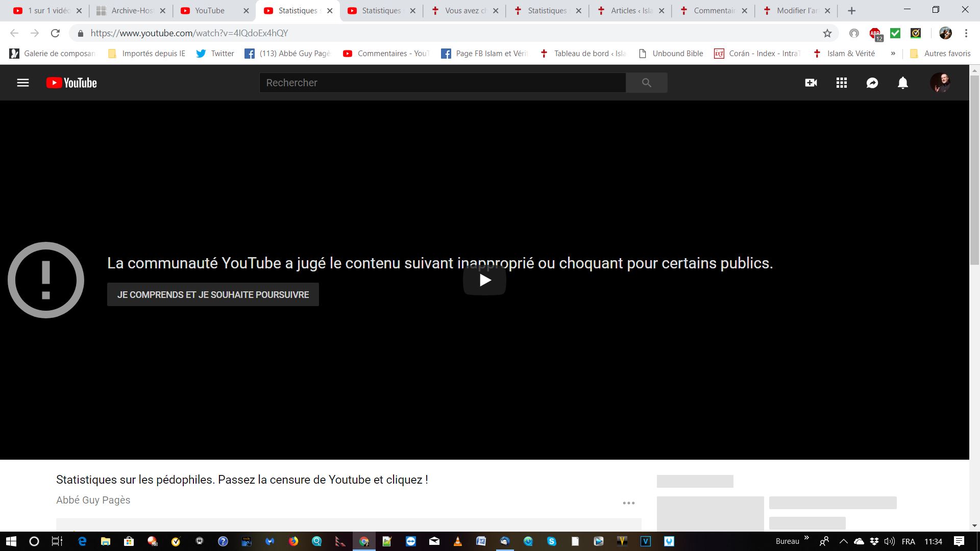Open the create video camera icon
The image size is (980, 551).
click(x=811, y=83)
